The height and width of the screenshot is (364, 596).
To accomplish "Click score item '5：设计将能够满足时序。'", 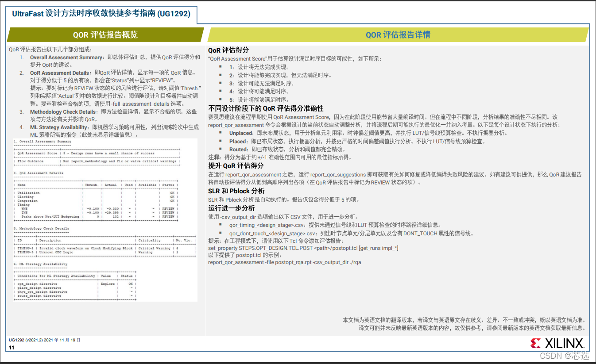I will coord(259,100).
